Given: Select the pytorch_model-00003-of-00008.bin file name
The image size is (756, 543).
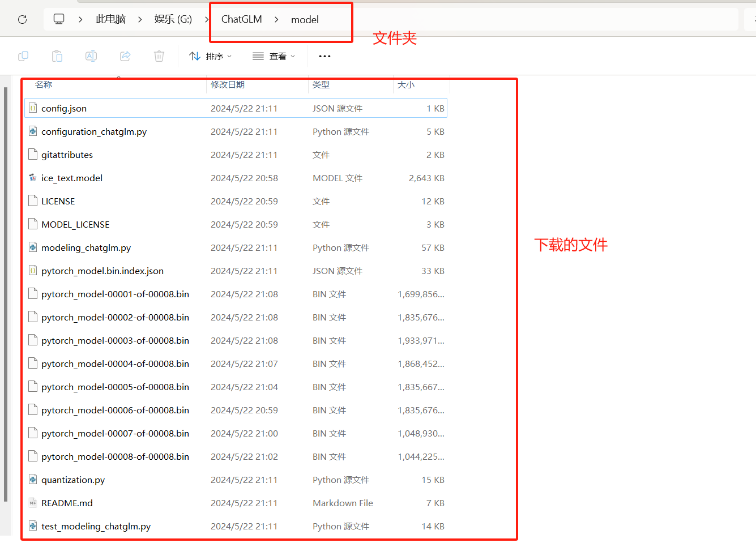Looking at the screenshot, I should [x=115, y=340].
